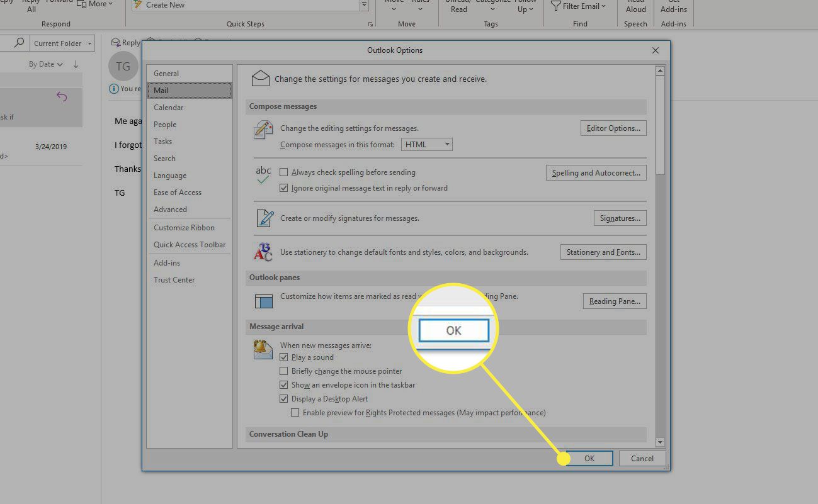Toggle Play a sound checkbox
Image resolution: width=818 pixels, height=504 pixels.
284,357
